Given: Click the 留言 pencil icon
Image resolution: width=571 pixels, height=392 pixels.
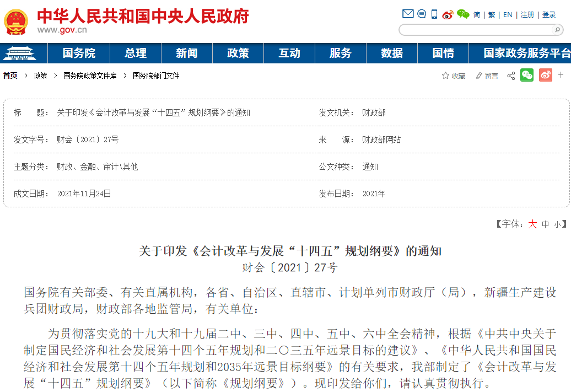Looking at the screenshot, I should pos(479,76).
